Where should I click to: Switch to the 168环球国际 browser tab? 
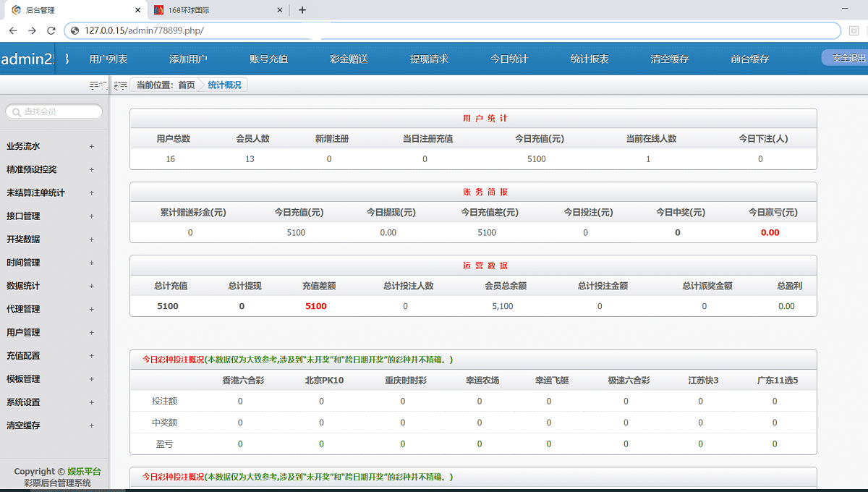[x=203, y=11]
